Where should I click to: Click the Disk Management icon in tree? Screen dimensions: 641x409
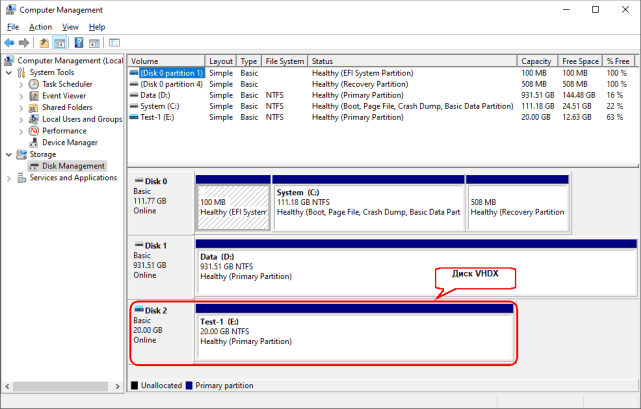point(34,166)
